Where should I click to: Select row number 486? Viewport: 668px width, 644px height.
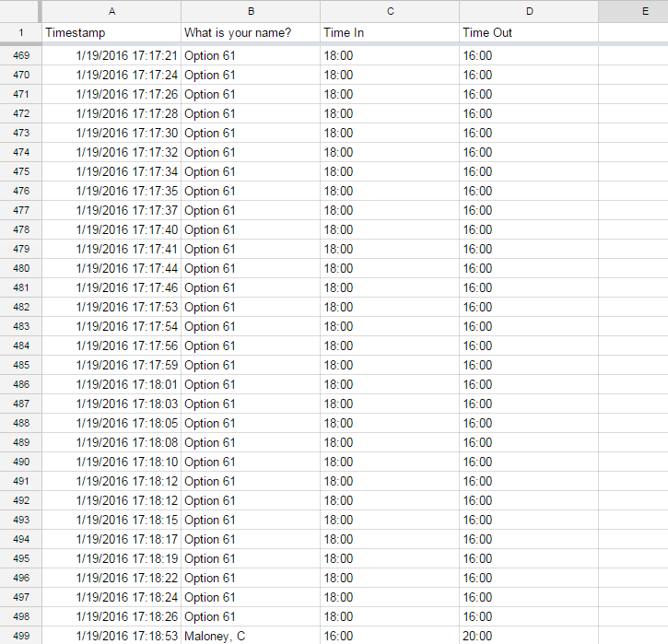21,384
